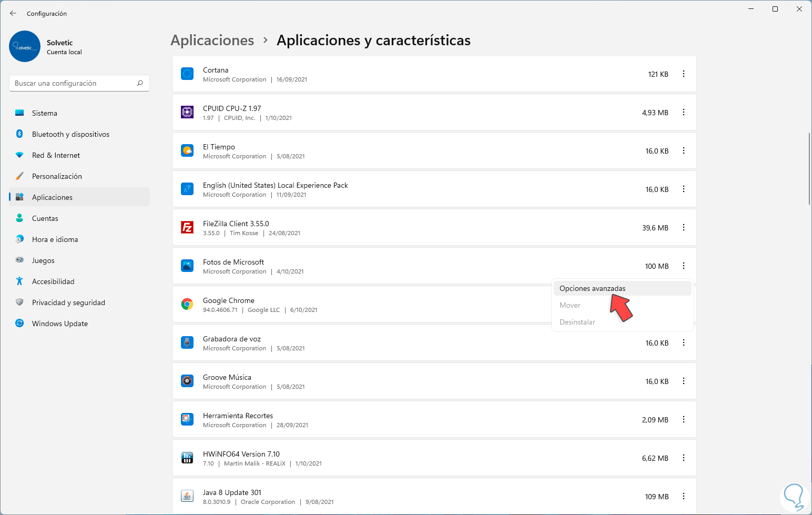The height and width of the screenshot is (515, 812).
Task: Click the Fotos de Microsoft 100 MB size
Action: [657, 266]
